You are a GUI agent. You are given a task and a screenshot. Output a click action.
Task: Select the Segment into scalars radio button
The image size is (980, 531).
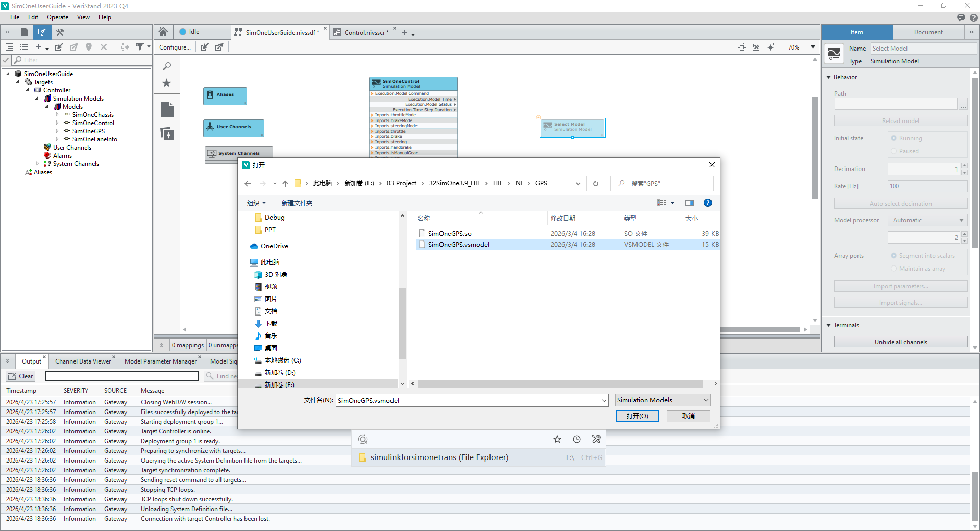click(894, 256)
